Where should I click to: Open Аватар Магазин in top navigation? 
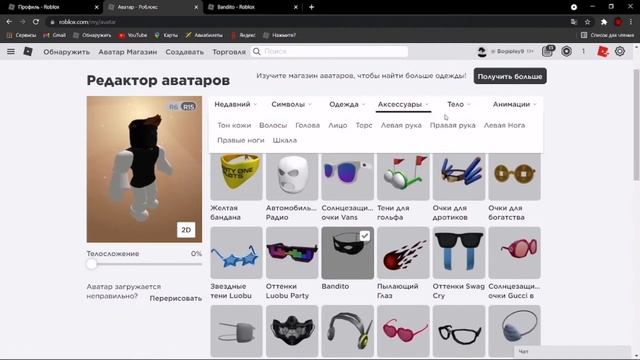(x=127, y=52)
